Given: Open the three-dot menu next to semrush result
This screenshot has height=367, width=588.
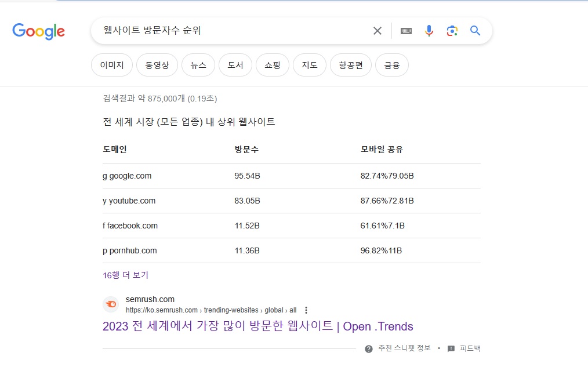Looking at the screenshot, I should [x=306, y=310].
